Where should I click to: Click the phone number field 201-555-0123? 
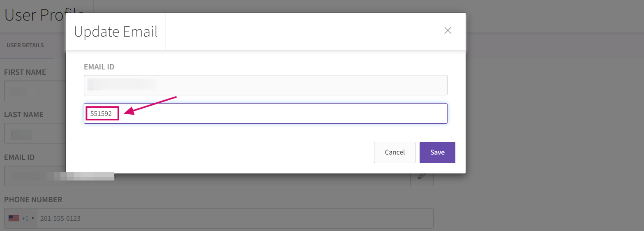(234, 219)
